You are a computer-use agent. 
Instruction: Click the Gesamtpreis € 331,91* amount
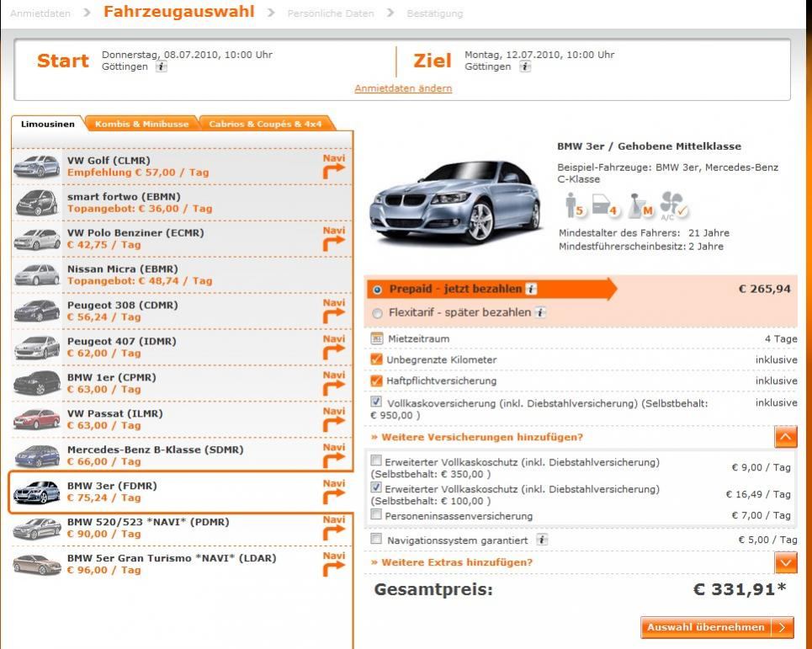coord(740,589)
